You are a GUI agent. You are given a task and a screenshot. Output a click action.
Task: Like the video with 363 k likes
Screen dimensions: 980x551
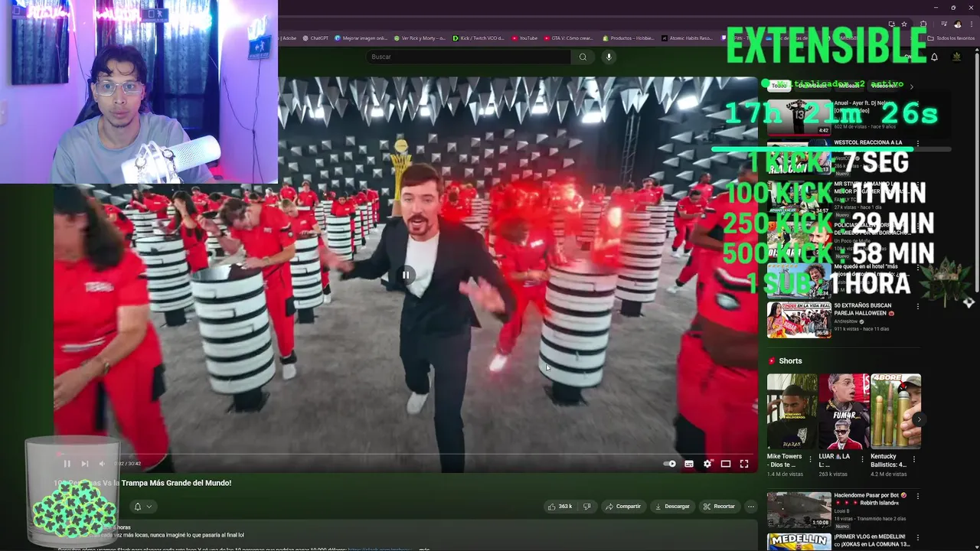(x=560, y=506)
